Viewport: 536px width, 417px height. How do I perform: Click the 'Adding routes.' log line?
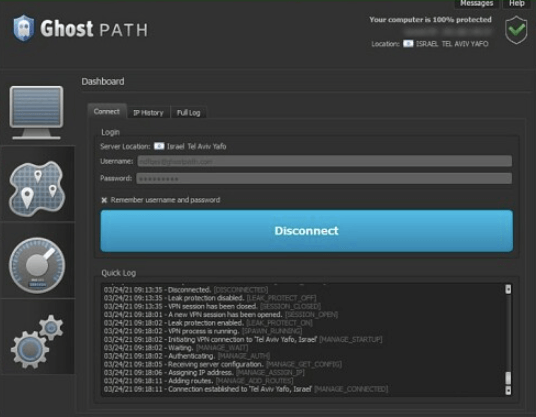tap(199, 381)
